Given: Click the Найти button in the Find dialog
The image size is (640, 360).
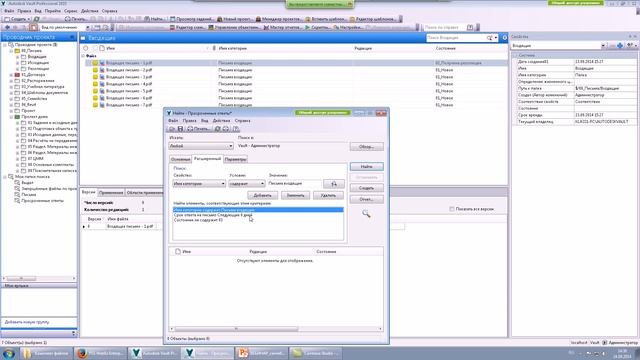Looking at the screenshot, I should [x=367, y=167].
